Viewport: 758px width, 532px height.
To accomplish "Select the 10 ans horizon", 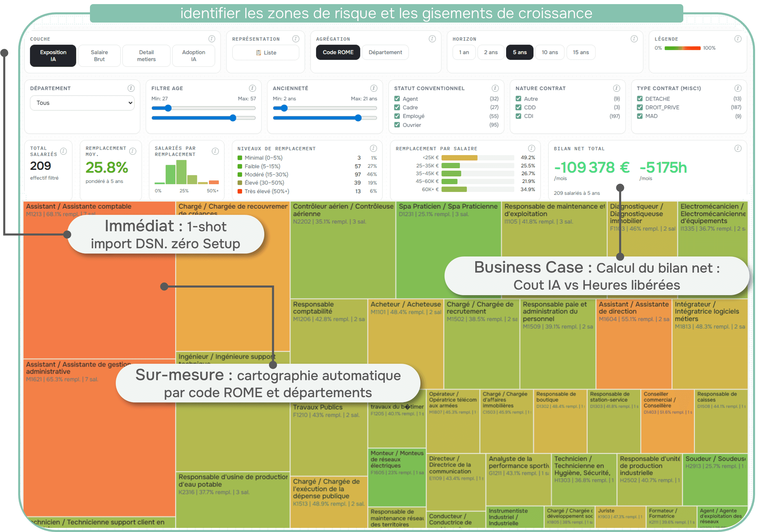I will 549,52.
